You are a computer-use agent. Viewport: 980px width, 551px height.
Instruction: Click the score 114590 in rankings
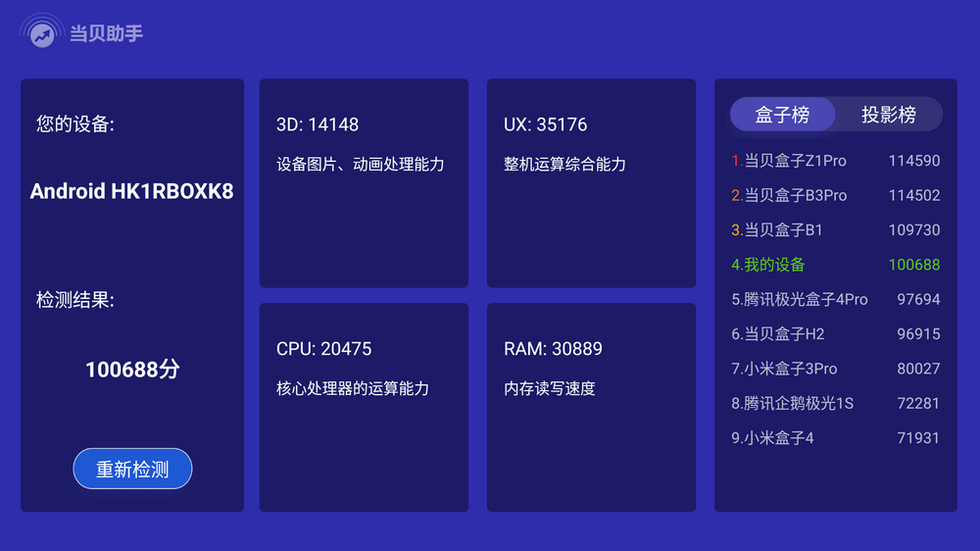tap(914, 161)
